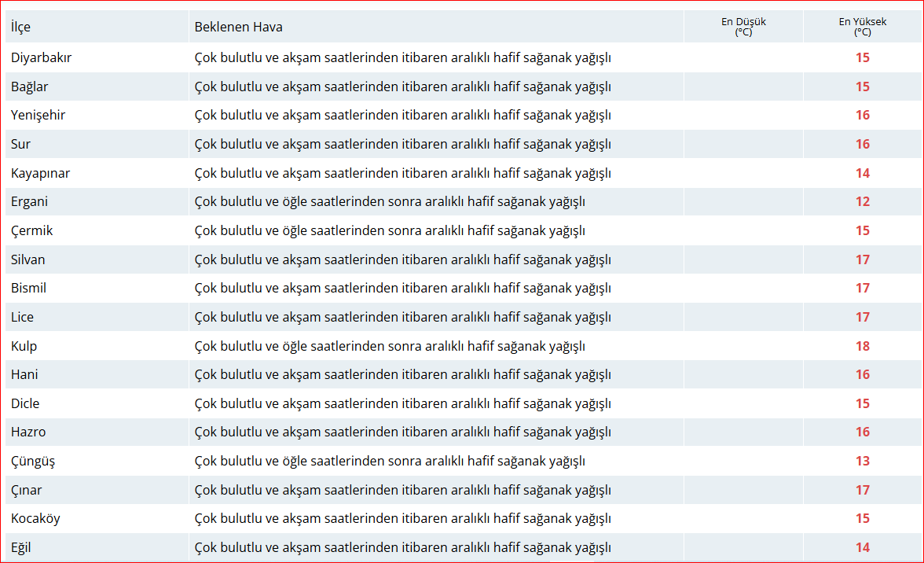924x563 pixels.
Task: Click the Çermik district name
Action: tap(32, 231)
